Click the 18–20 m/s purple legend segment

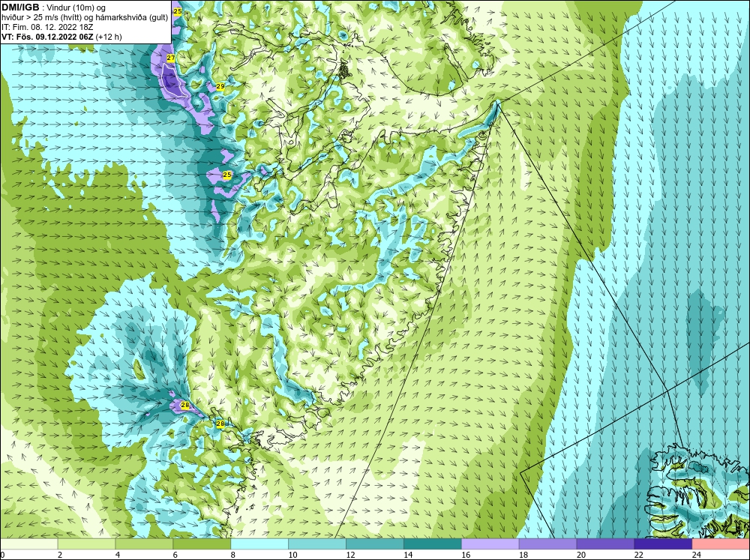click(547, 544)
